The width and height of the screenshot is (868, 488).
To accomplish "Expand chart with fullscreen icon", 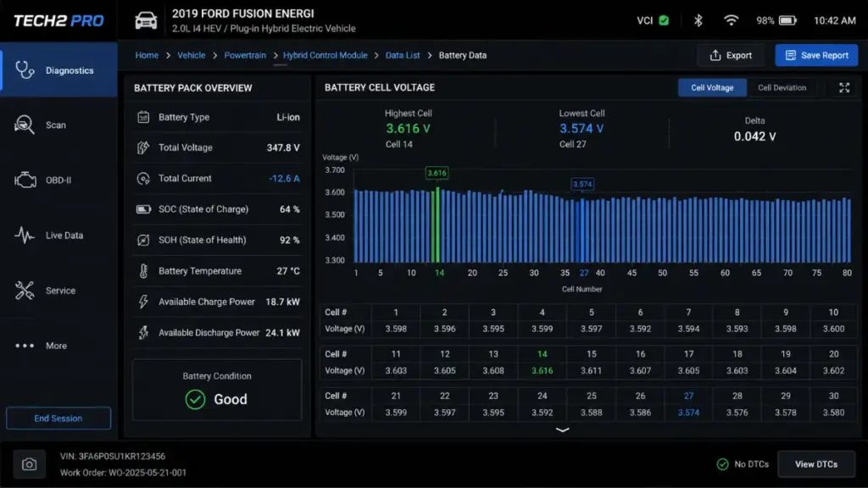I will [844, 87].
